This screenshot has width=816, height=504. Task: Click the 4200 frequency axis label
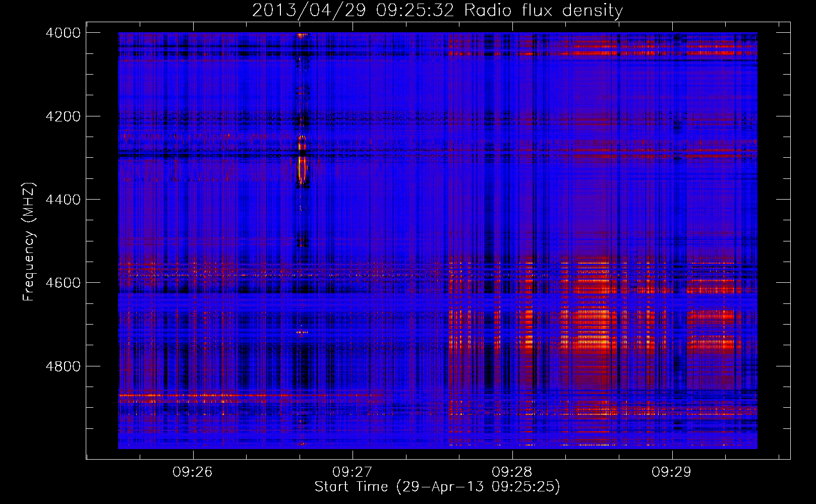tap(63, 116)
